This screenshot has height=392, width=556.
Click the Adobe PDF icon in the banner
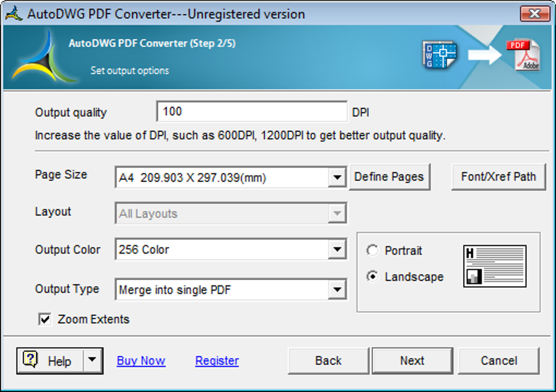(x=523, y=55)
